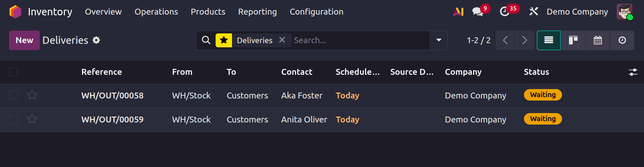Click the New button
644x167 pixels.
[24, 40]
